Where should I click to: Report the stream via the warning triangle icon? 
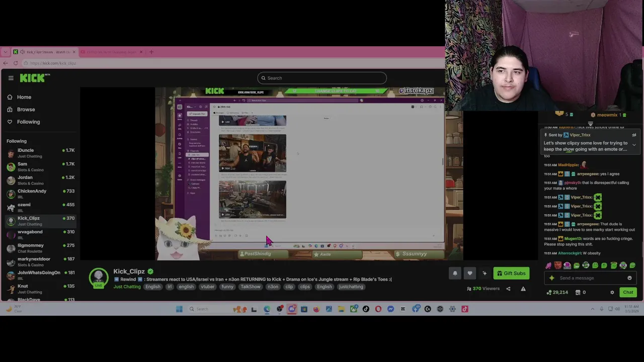click(523, 289)
